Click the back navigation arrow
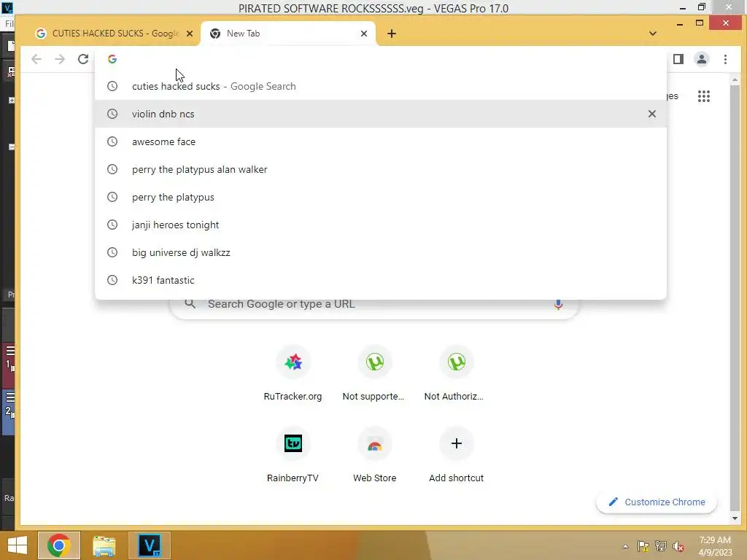Viewport: 747px width, 560px height. [36, 59]
